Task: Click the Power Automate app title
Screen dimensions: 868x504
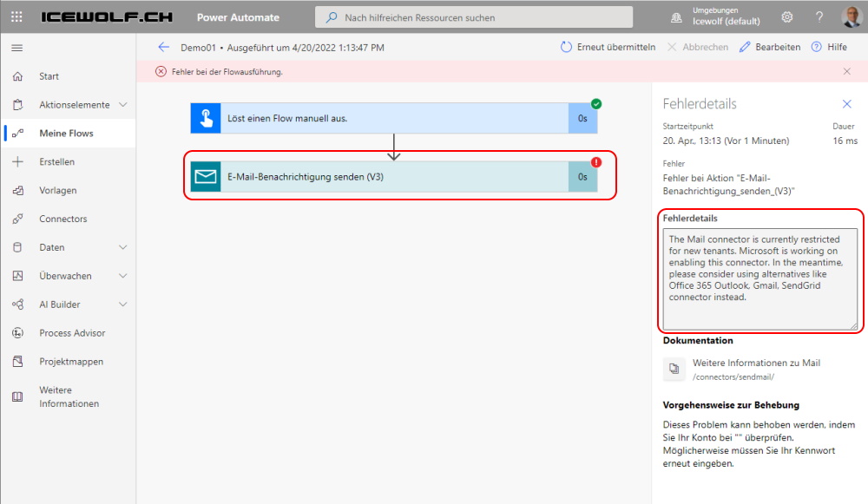Action: click(238, 17)
